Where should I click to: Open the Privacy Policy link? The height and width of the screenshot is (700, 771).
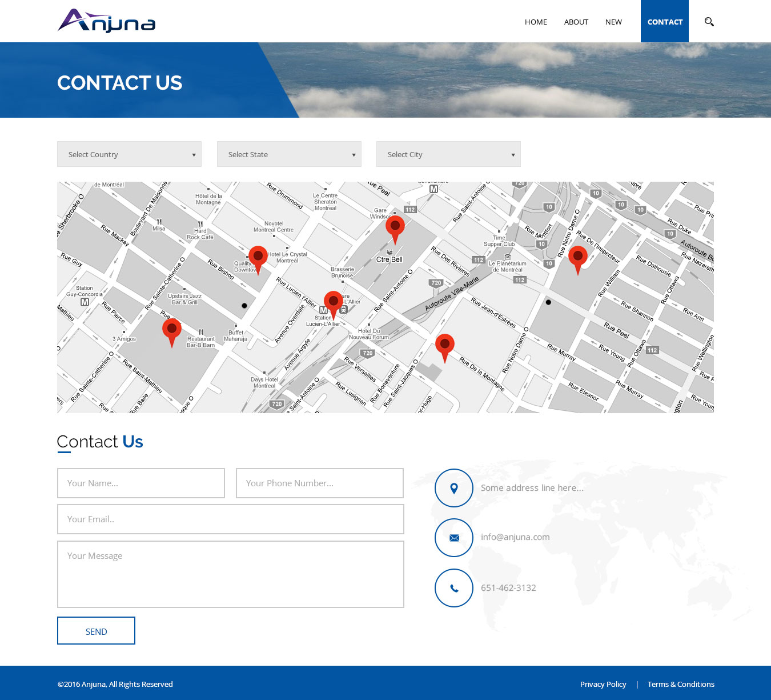[x=603, y=684]
